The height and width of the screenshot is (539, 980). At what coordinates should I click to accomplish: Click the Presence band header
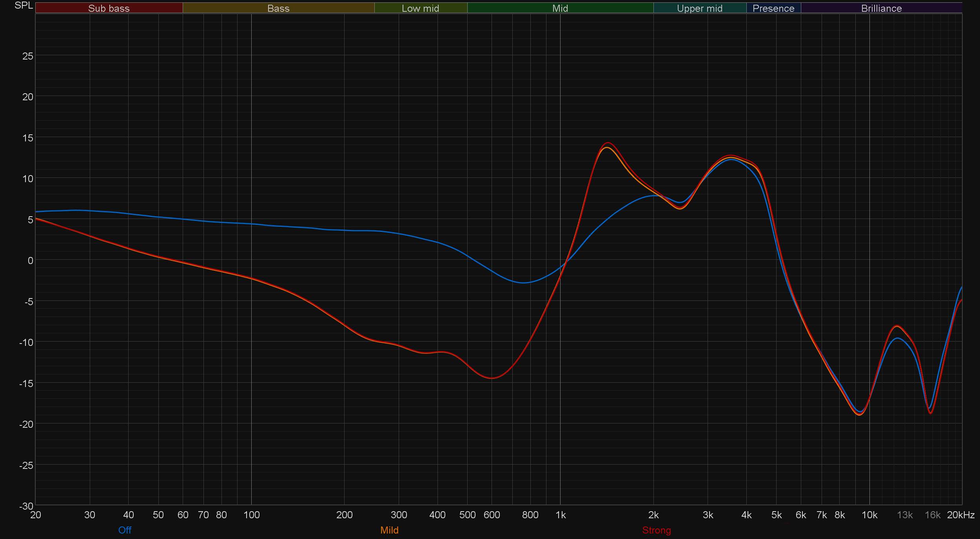tap(773, 8)
